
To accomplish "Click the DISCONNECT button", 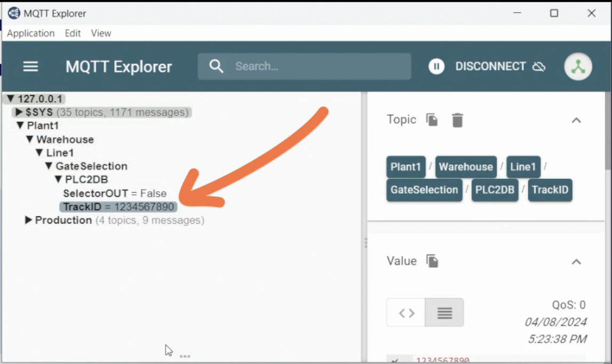I will (490, 66).
